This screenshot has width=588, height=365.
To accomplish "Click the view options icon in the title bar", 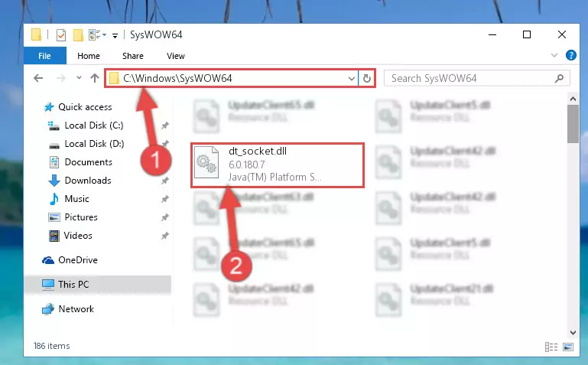I will click(95, 35).
